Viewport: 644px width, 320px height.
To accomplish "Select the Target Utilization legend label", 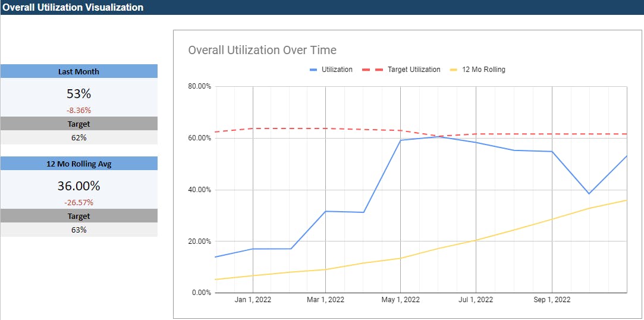I will click(414, 70).
